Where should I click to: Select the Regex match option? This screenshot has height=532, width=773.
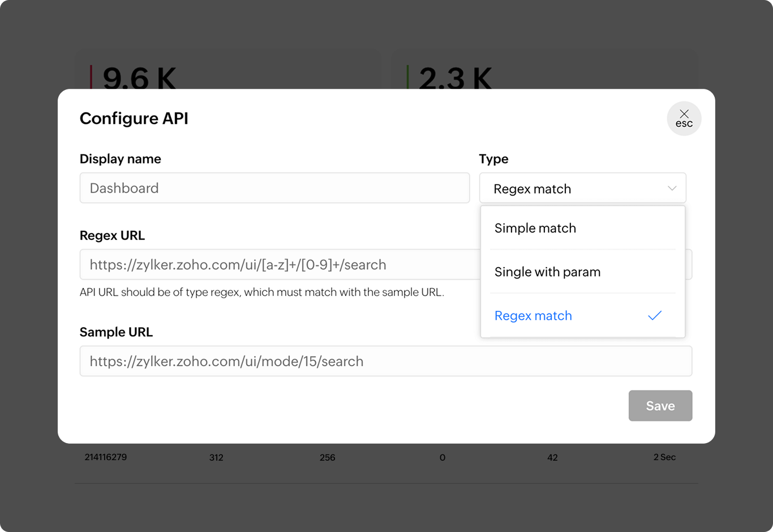(x=532, y=315)
